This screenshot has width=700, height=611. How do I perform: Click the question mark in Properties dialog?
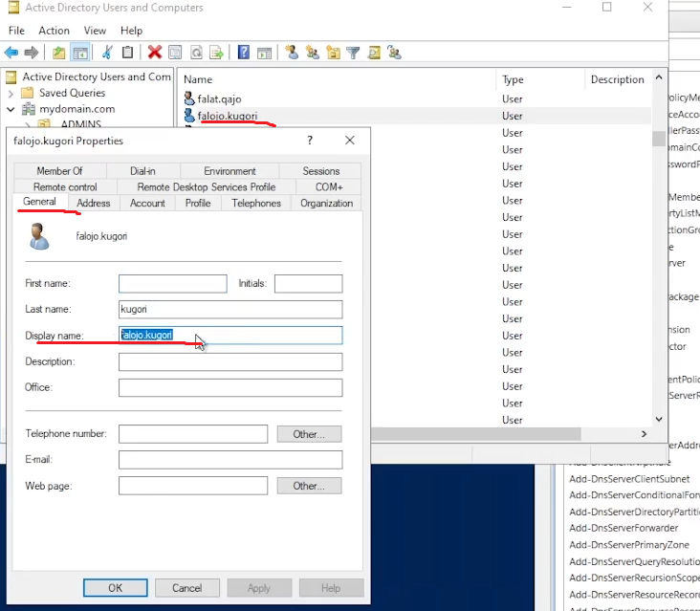tap(310, 141)
